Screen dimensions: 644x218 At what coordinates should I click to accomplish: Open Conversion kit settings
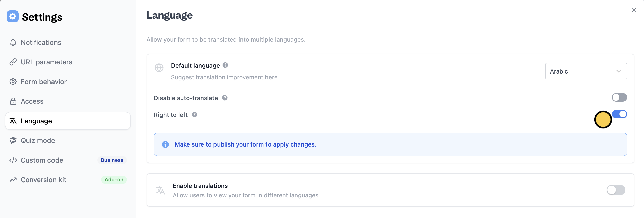click(x=68, y=180)
